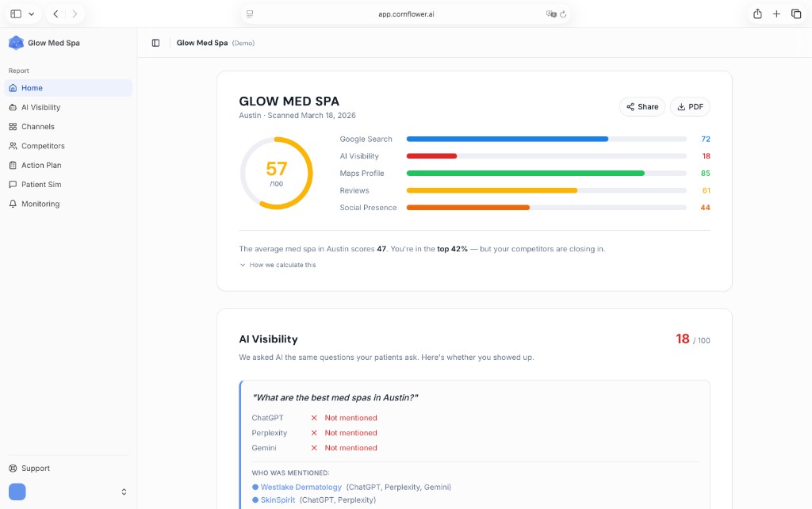Open the account switcher chevron near the avatar
Screen dimensions: 812x509
(x=124, y=492)
